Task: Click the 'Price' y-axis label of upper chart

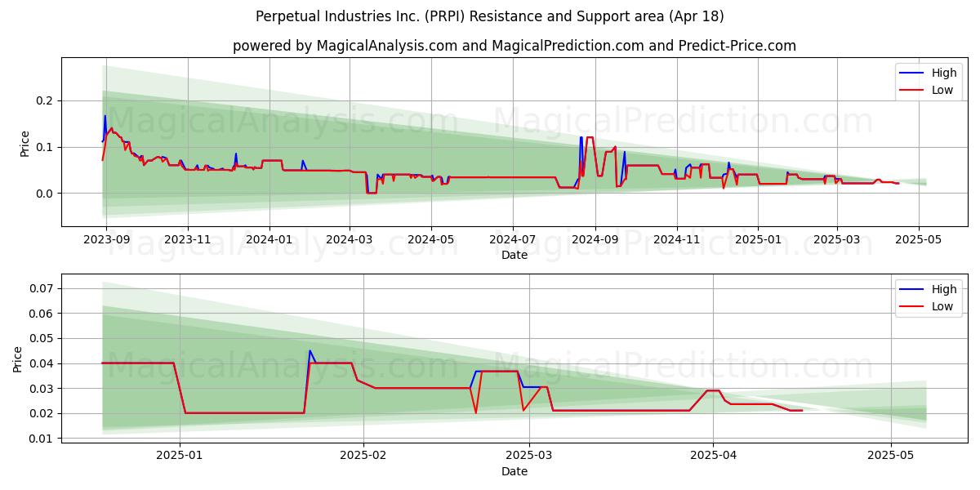Action: 24,142
